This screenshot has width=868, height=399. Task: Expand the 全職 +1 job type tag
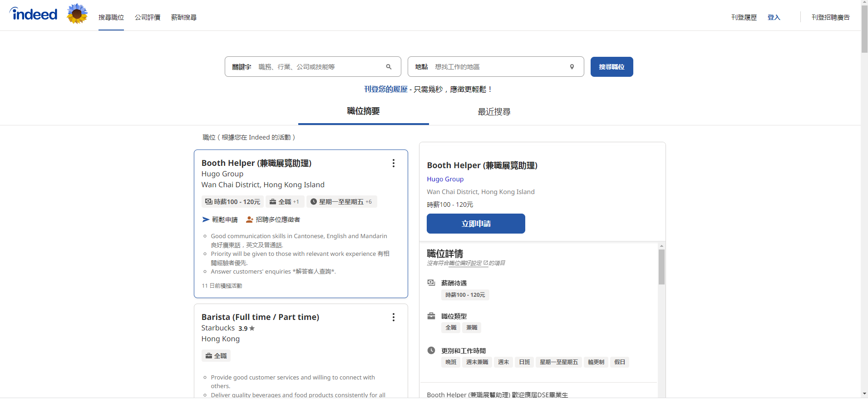(x=285, y=202)
